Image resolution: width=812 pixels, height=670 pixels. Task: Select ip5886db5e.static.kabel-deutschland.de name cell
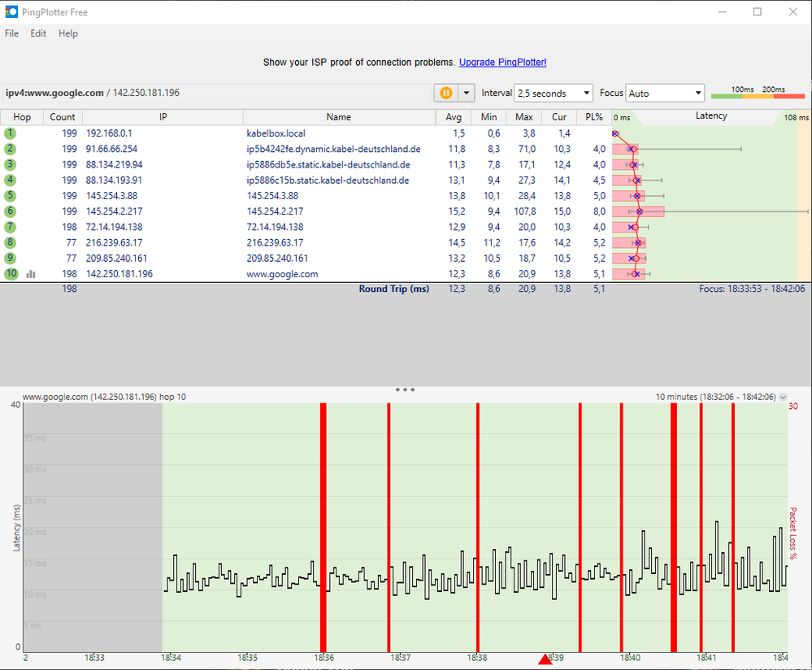pos(328,164)
